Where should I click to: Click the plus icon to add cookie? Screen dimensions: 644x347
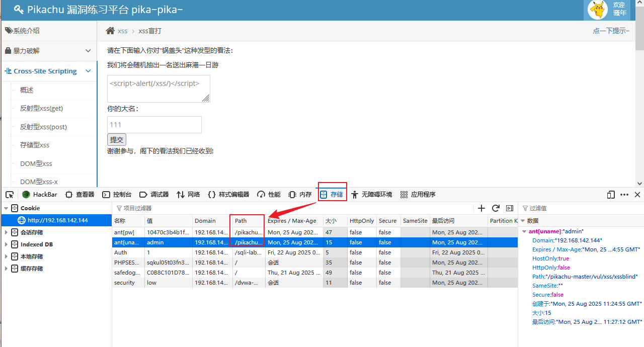coord(481,208)
